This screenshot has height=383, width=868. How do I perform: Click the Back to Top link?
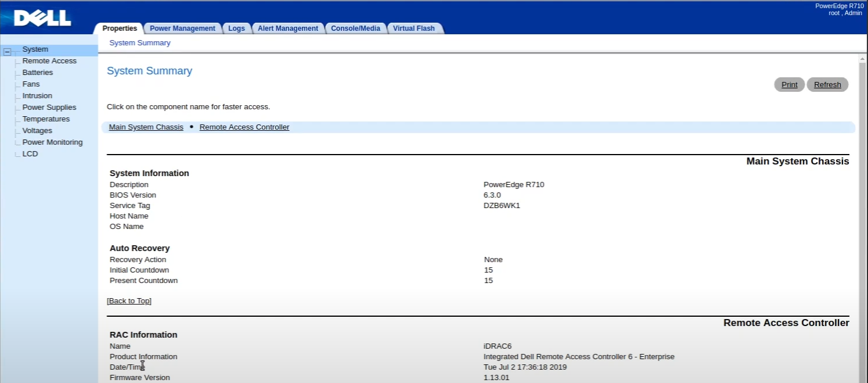click(129, 301)
